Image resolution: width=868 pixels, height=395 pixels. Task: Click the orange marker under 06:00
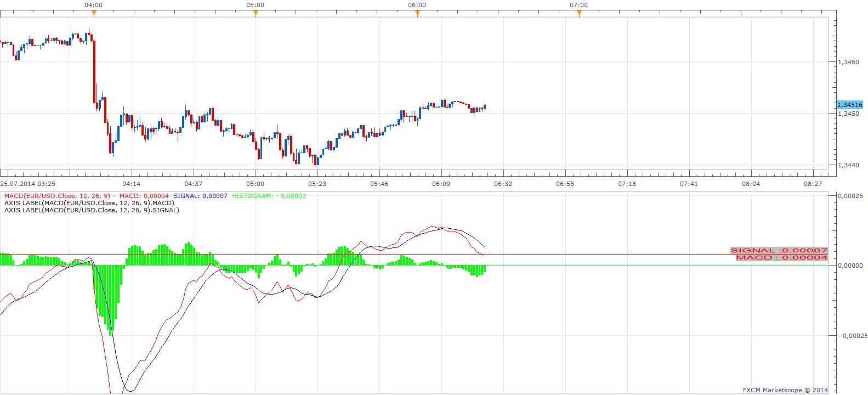(x=417, y=13)
